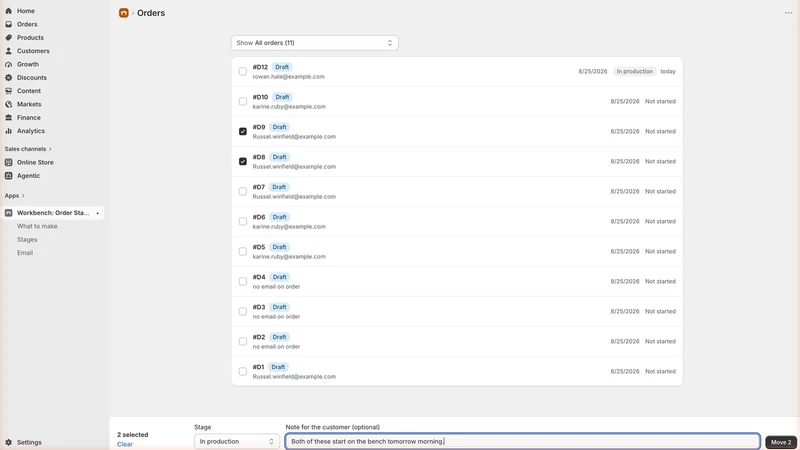Select the checkbox for order #D6
Viewport: 800px width, 450px height.
243,221
